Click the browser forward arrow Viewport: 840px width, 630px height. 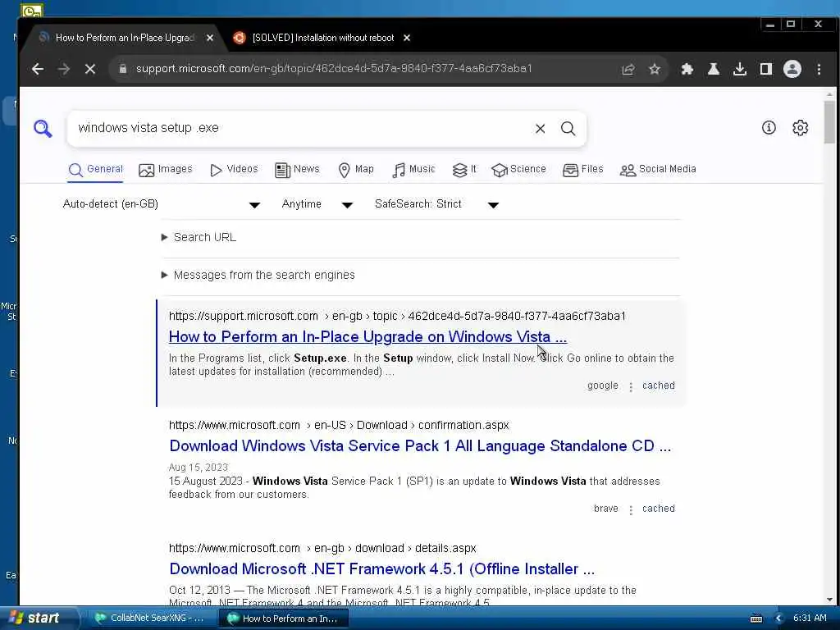point(64,69)
